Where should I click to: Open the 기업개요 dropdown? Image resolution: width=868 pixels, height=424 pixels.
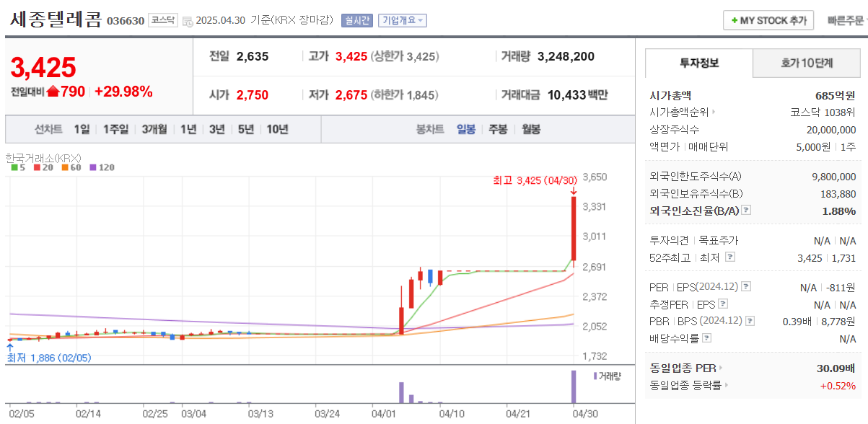[x=403, y=21]
